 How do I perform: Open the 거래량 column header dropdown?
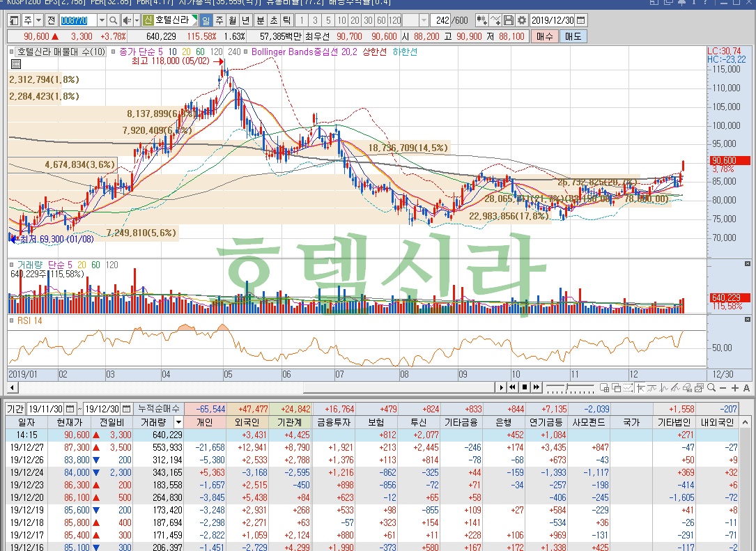[178, 422]
